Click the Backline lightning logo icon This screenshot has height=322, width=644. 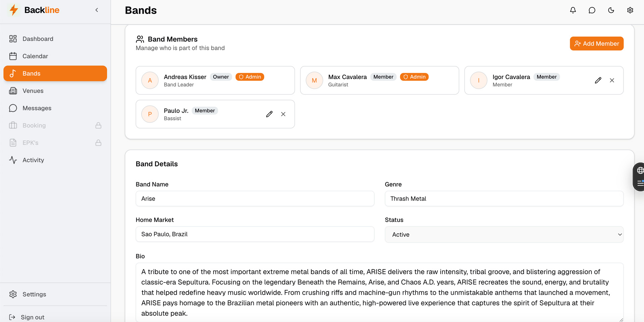click(14, 10)
